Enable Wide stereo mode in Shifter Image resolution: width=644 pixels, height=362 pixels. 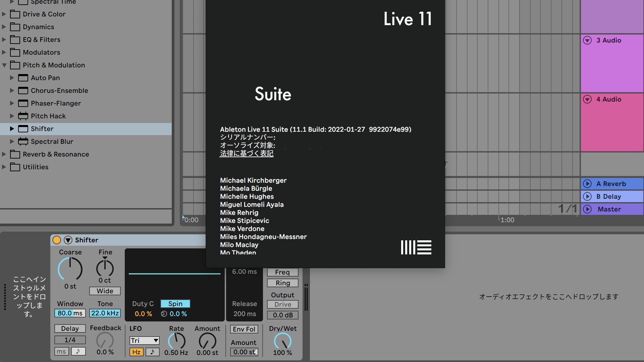pos(105,291)
